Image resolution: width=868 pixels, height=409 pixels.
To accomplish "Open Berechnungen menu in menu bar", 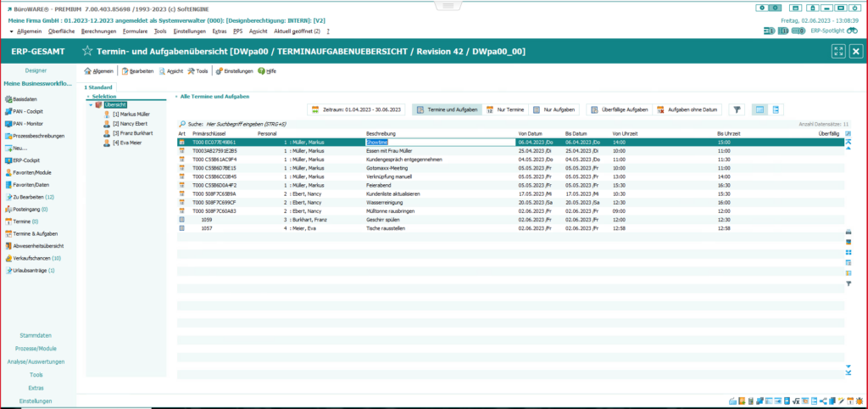I will (x=98, y=31).
